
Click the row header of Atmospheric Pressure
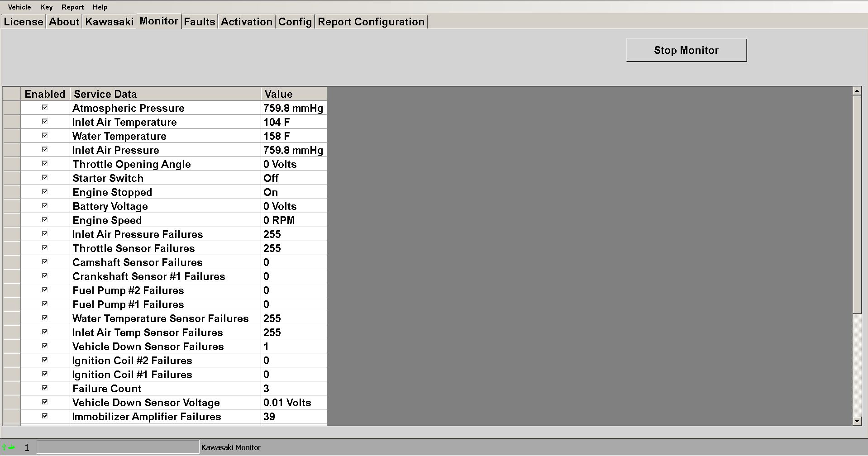(12, 108)
